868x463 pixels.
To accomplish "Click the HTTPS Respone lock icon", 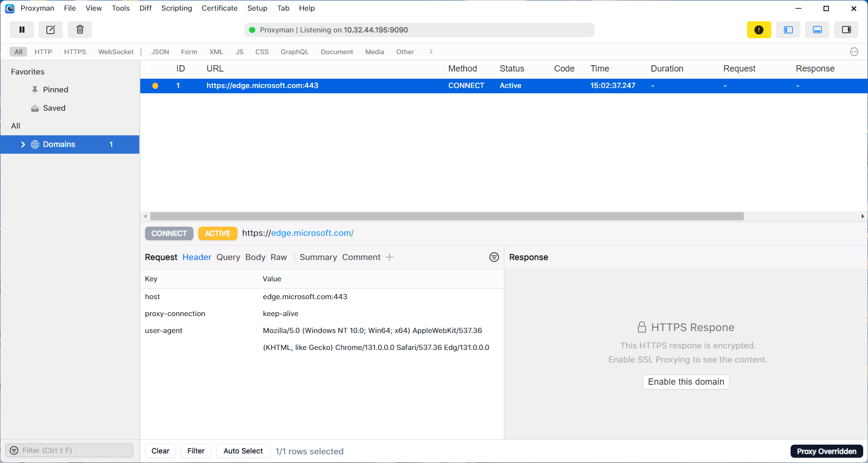I will pos(642,327).
